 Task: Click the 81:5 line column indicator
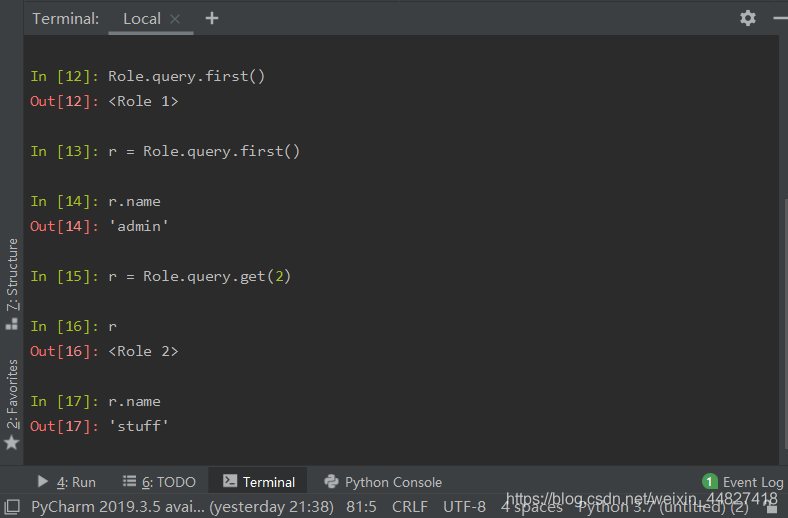tap(361, 506)
